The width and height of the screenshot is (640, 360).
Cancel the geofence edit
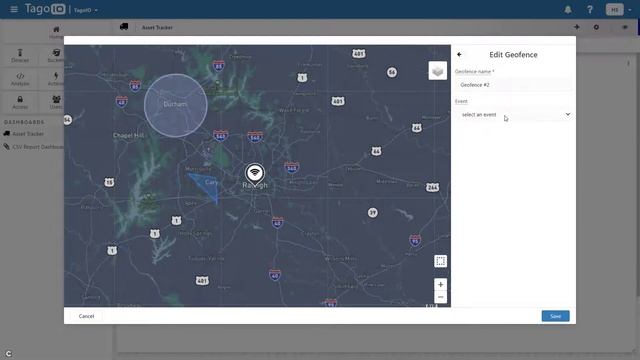point(86,316)
